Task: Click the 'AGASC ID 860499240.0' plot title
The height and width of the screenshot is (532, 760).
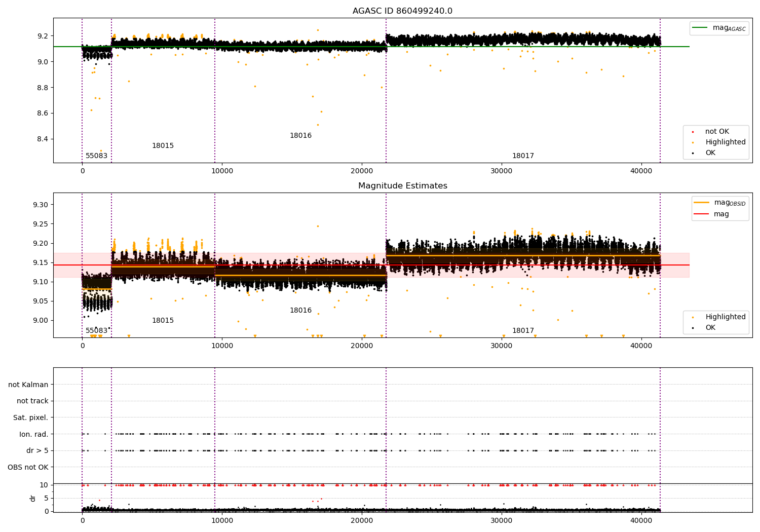Action: click(x=403, y=11)
